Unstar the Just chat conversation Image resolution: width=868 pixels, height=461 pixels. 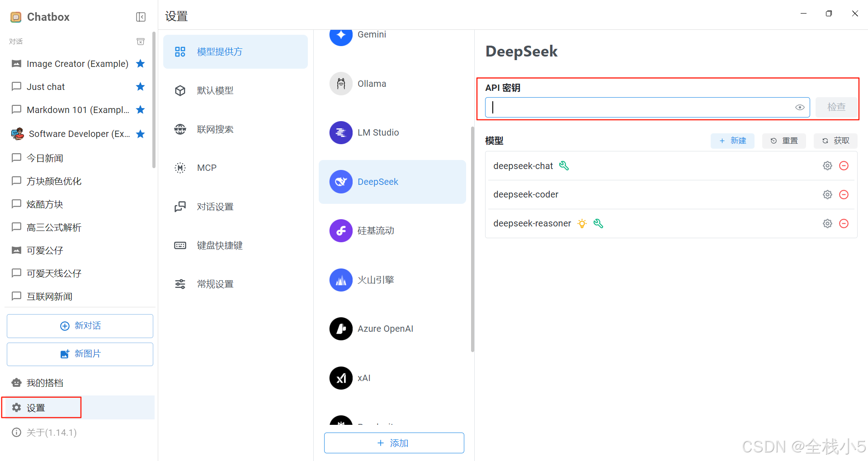pyautogui.click(x=141, y=86)
